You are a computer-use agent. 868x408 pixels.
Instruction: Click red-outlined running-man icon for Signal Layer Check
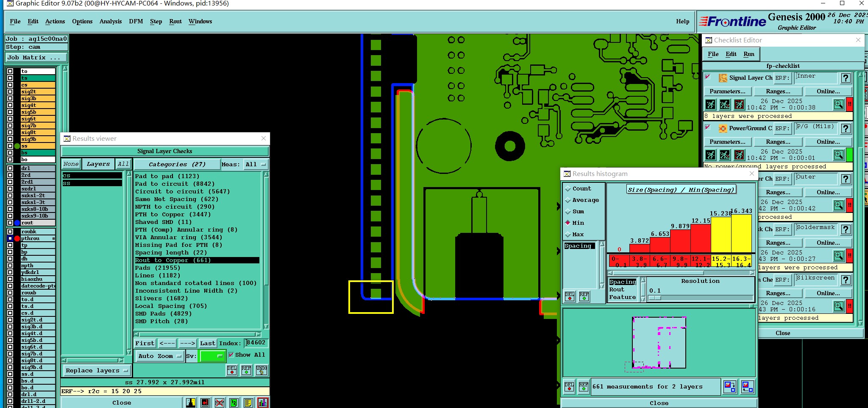pos(739,104)
